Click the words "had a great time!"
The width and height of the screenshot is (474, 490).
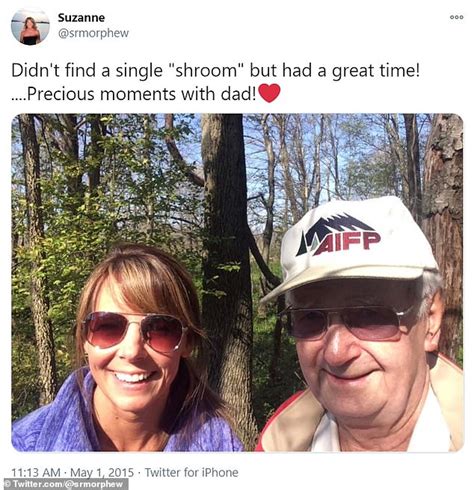tap(351, 71)
